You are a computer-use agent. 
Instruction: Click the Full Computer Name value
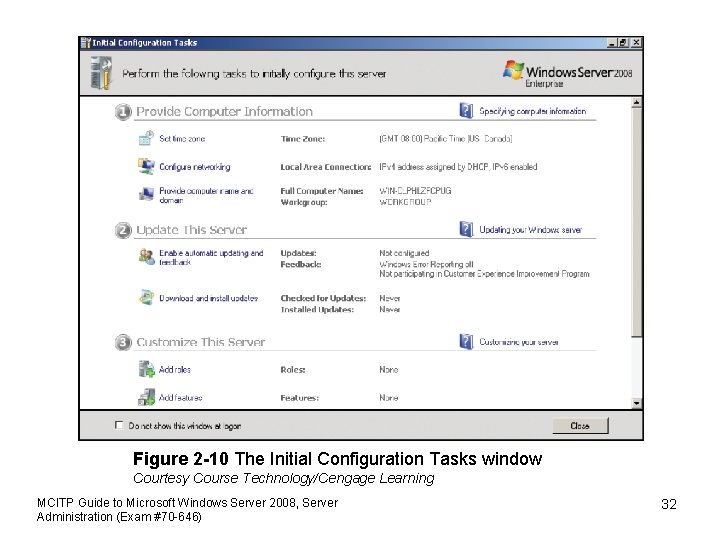tap(415, 191)
